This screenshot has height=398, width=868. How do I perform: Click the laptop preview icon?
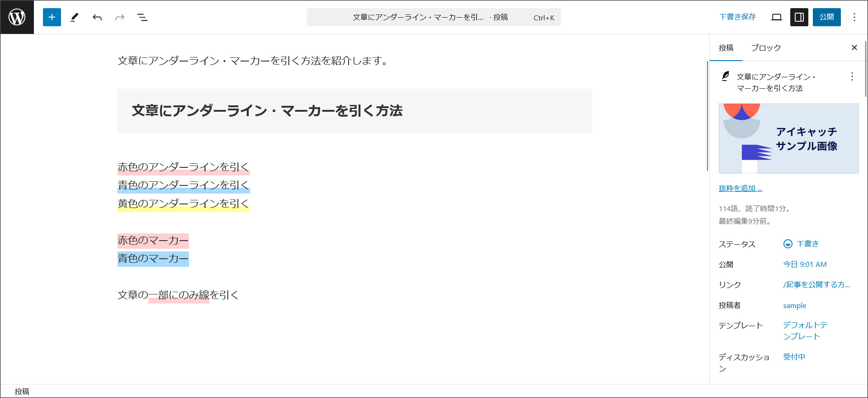coord(777,17)
